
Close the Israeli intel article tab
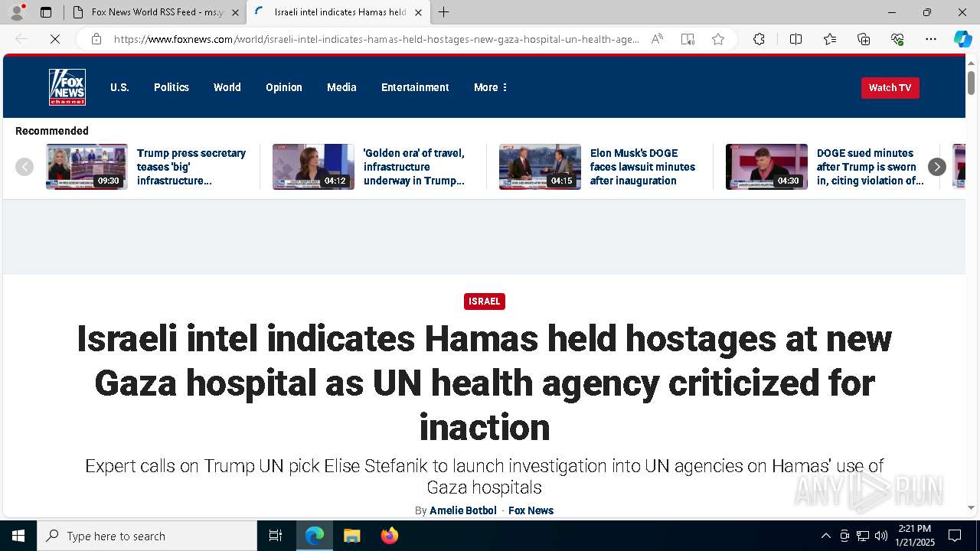418,12
